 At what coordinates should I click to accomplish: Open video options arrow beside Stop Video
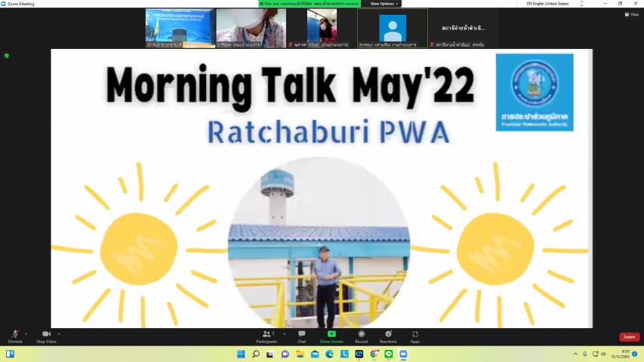pyautogui.click(x=59, y=334)
